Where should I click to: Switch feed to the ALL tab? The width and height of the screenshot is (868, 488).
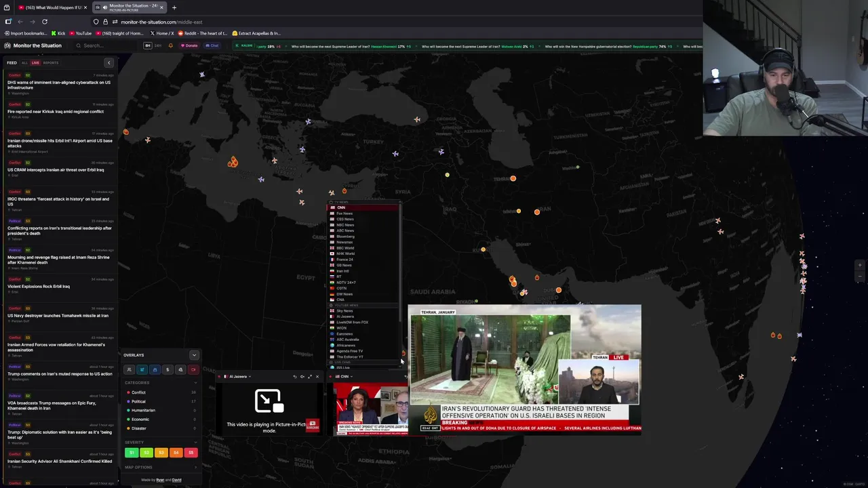[24, 62]
